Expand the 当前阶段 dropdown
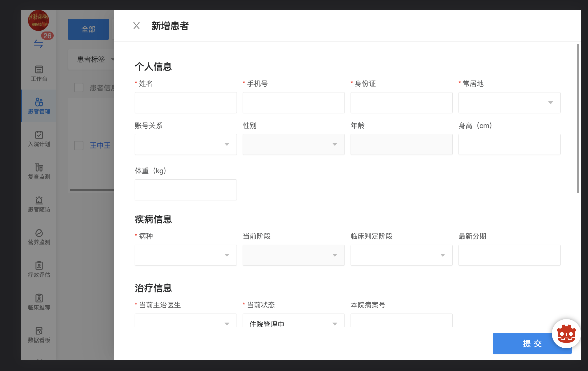The height and width of the screenshot is (371, 588). (x=294, y=255)
